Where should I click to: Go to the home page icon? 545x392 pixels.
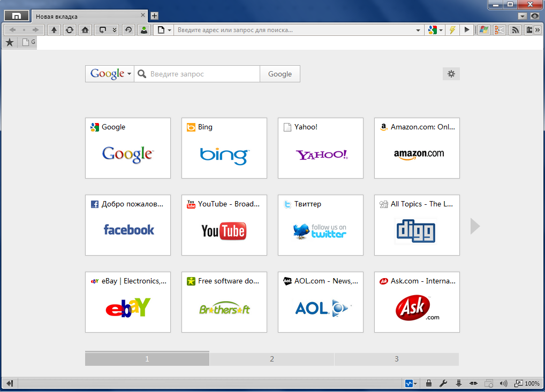coord(85,30)
